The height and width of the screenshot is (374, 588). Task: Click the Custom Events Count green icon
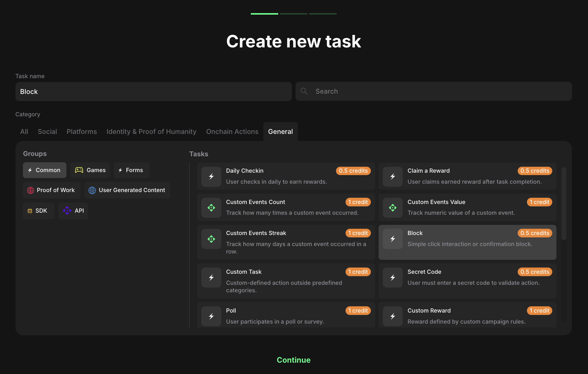click(211, 208)
